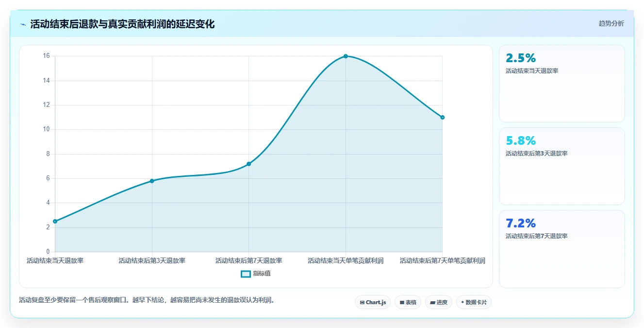Click the y-axis value 14
The height and width of the screenshot is (328, 644).
[x=47, y=81]
